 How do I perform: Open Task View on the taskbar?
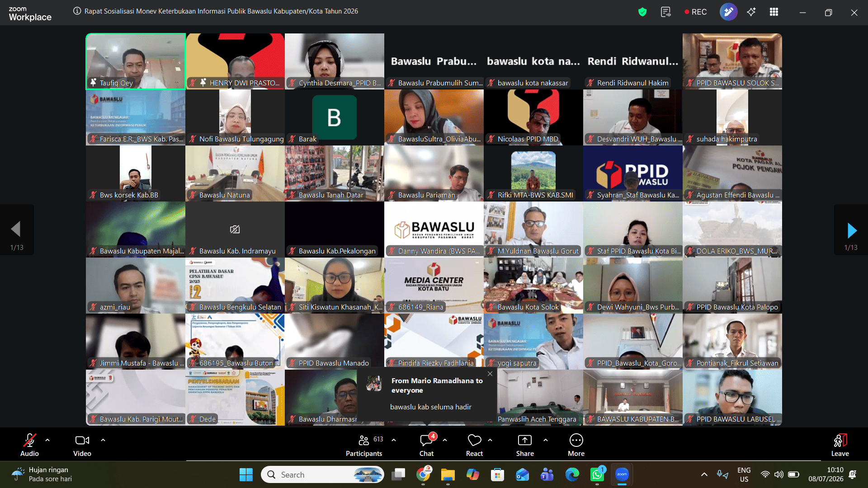(398, 475)
